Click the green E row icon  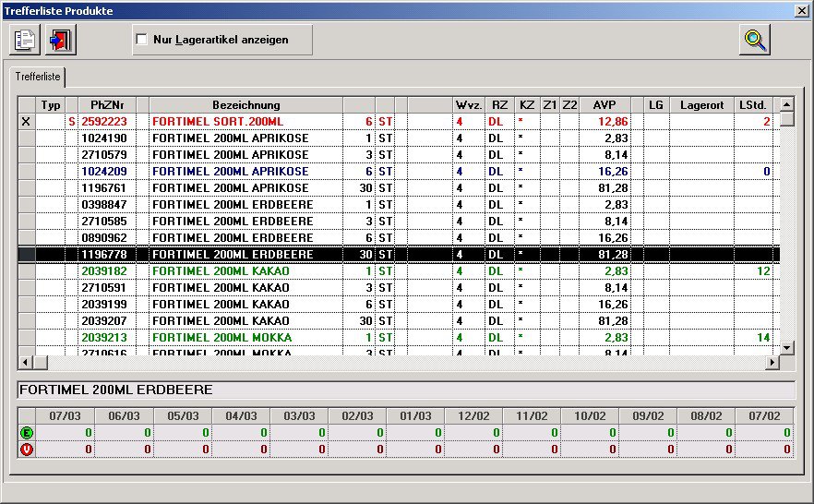click(26, 432)
